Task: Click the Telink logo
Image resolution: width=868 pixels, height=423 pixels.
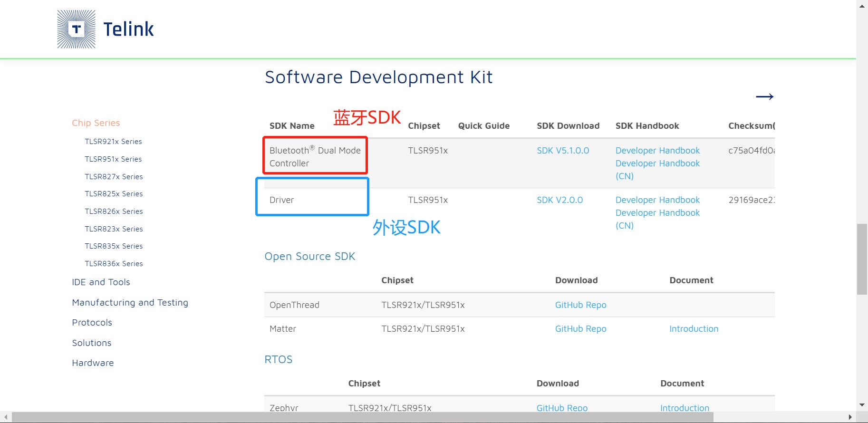Action: point(106,29)
